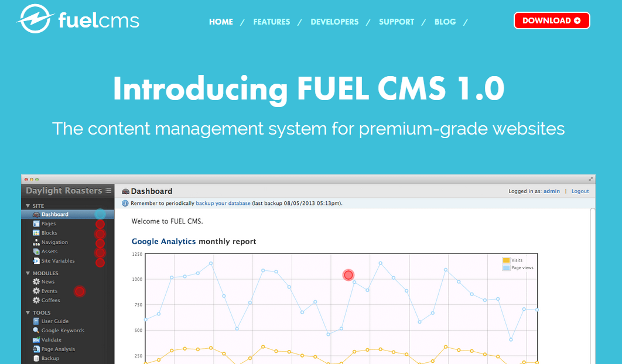Click the 'Logged in as:' text
Screen dimensions: 622x364
click(525, 191)
